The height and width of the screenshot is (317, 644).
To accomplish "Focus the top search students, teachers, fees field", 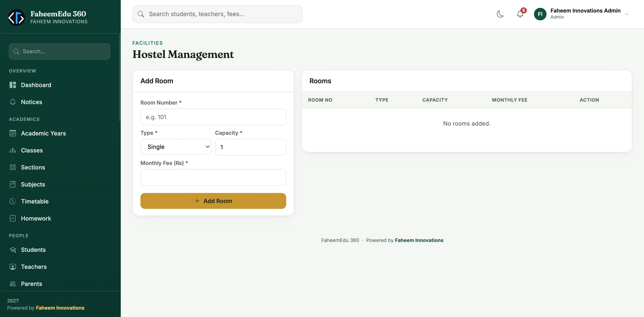I will click(217, 14).
